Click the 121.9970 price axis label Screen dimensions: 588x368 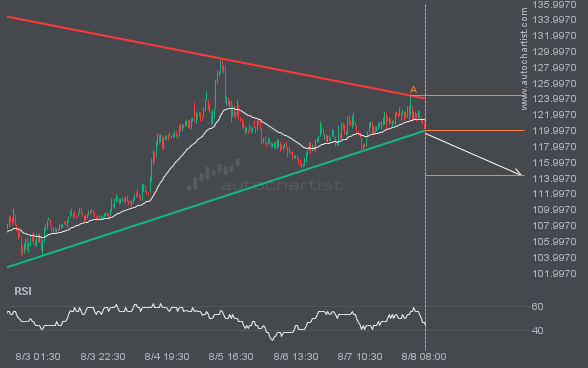click(554, 115)
